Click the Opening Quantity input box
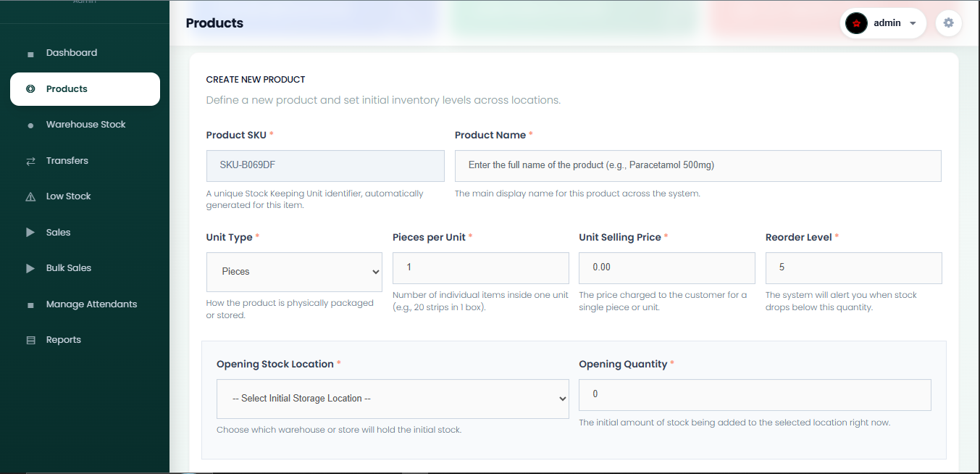Image resolution: width=980 pixels, height=474 pixels. pos(755,395)
